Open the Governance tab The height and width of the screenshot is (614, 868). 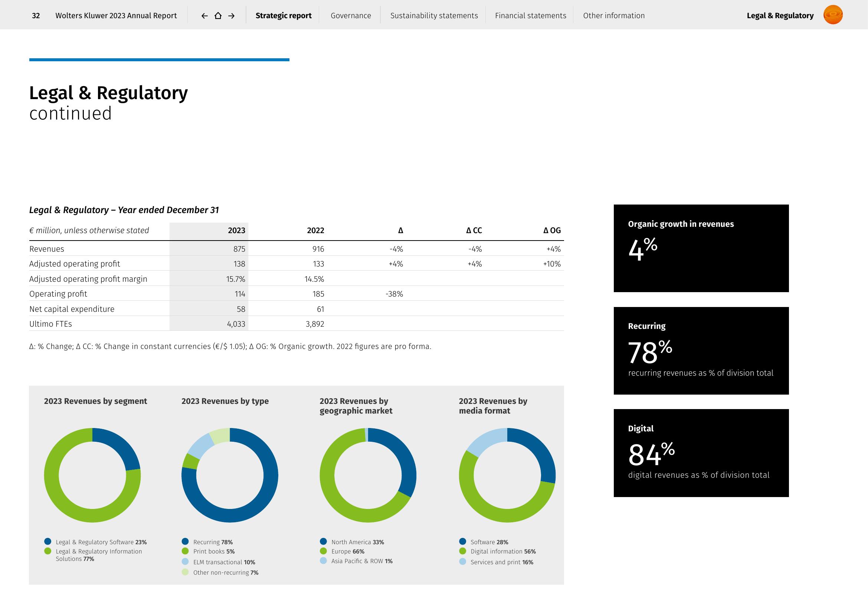[351, 16]
